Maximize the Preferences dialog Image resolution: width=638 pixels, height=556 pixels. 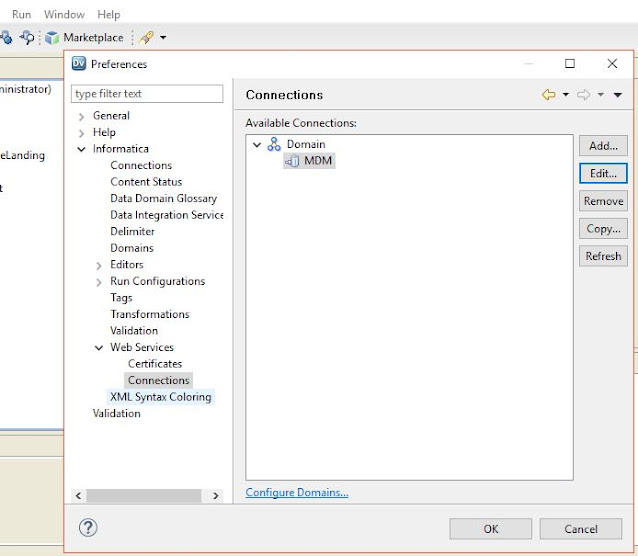tap(570, 63)
